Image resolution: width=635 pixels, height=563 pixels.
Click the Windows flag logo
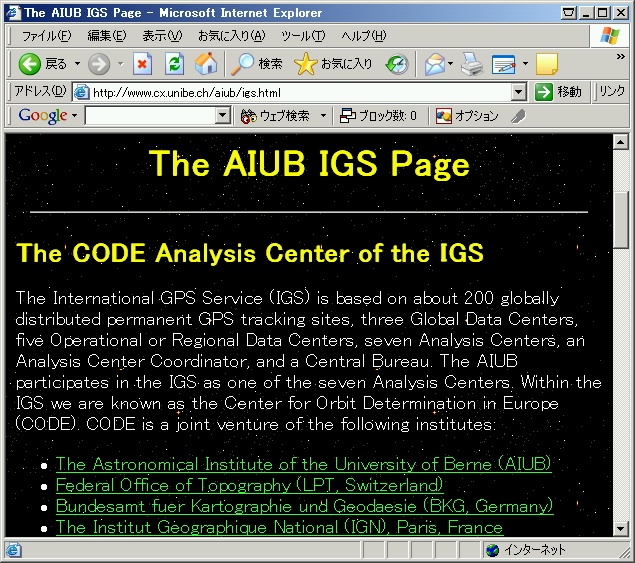point(609,36)
